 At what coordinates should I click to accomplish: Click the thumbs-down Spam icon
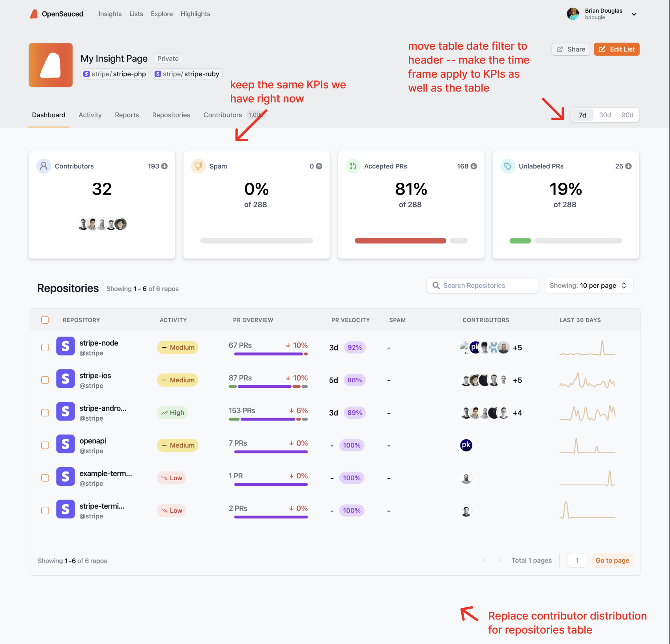coord(198,166)
